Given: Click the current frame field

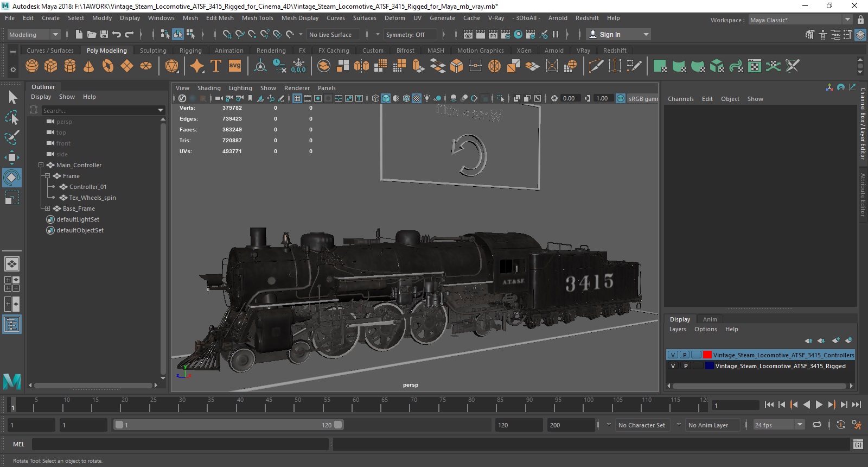Looking at the screenshot, I should pos(736,405).
